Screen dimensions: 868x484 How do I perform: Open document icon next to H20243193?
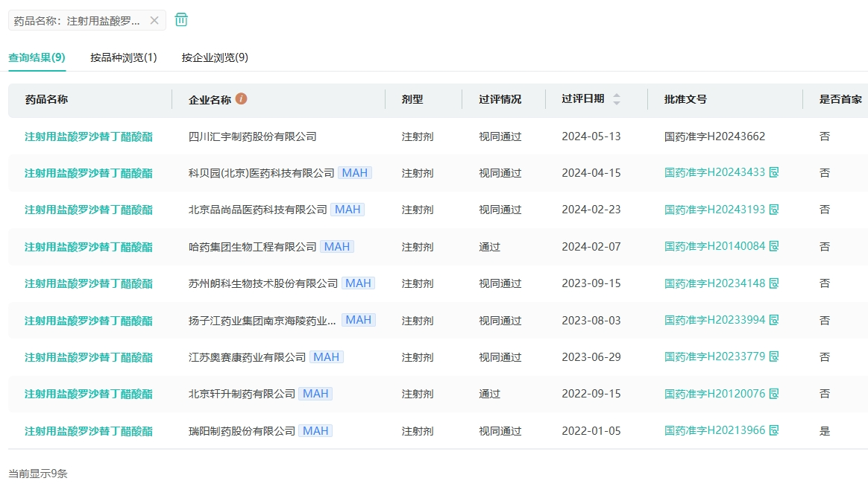click(x=774, y=210)
